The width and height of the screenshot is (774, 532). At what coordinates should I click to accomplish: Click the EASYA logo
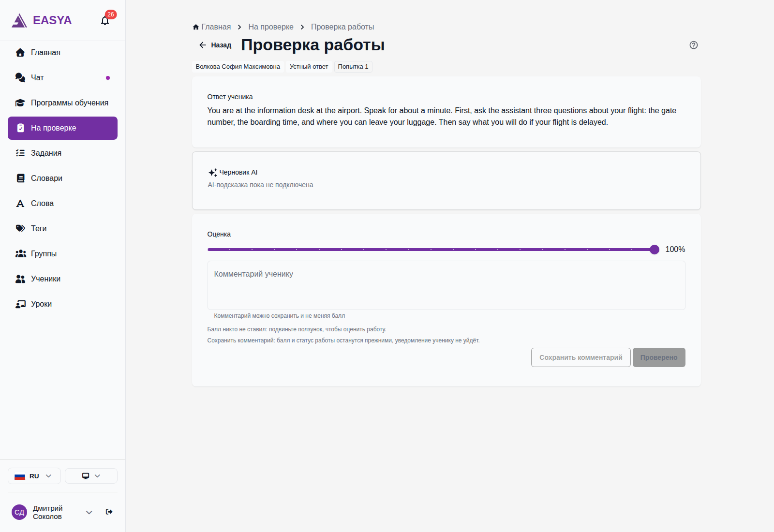pos(42,20)
